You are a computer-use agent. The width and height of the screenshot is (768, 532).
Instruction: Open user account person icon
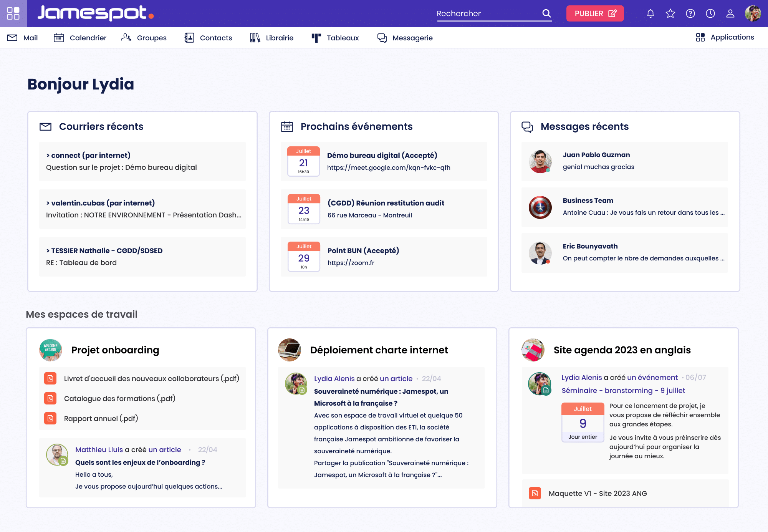730,13
